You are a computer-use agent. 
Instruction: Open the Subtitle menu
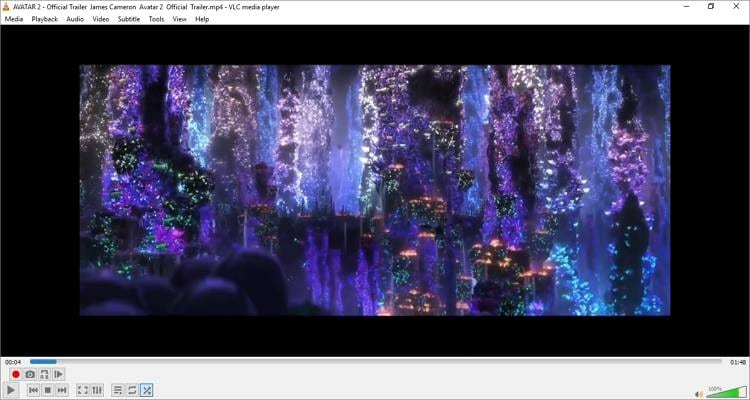point(129,19)
